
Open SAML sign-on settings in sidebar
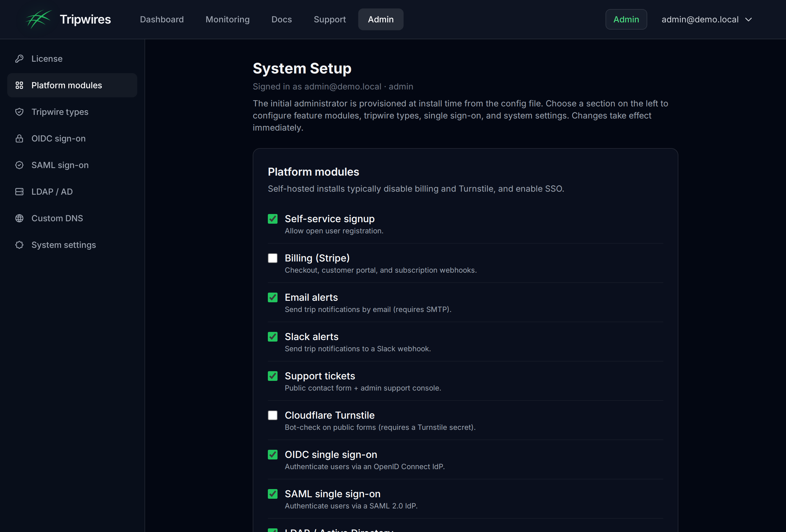pyautogui.click(x=72, y=165)
